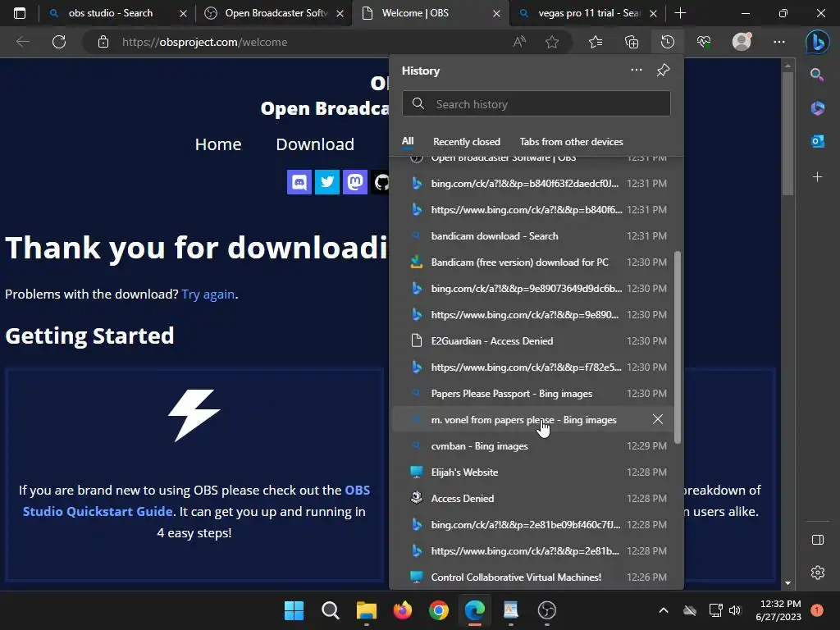Show hidden tray icons chevron
The image size is (840, 630).
point(663,610)
